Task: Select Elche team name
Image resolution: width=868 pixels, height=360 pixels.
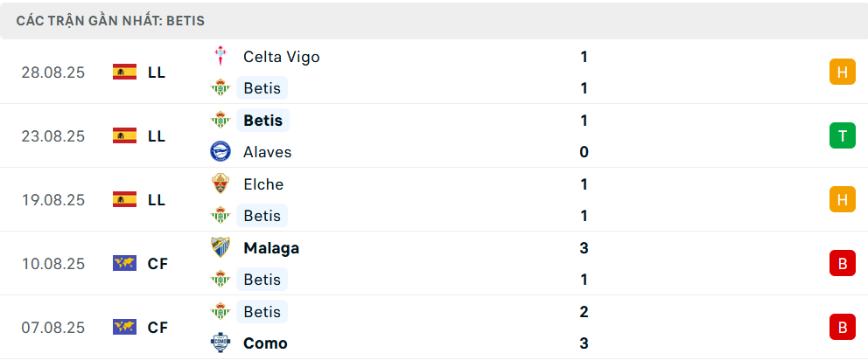Action: click(263, 184)
